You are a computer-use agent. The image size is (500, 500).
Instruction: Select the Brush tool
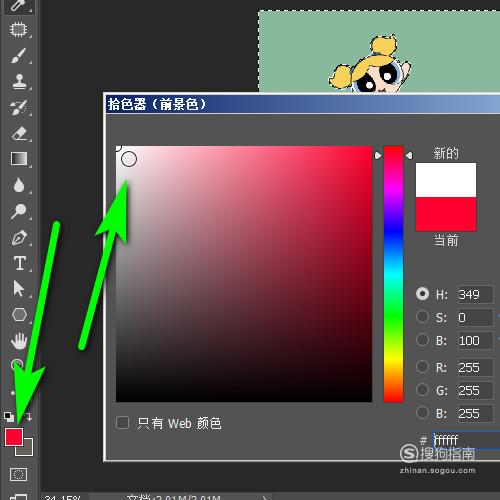[x=18, y=55]
